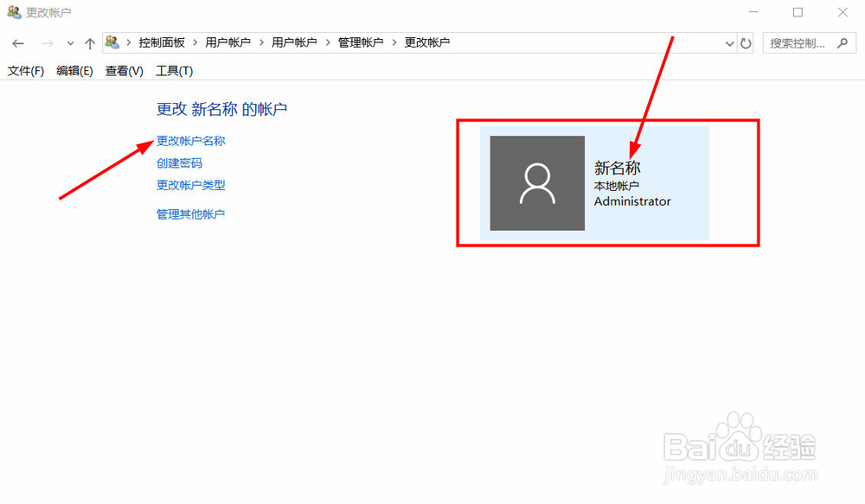865x504 pixels.
Task: Open the 查看(V) menu
Action: click(x=124, y=71)
